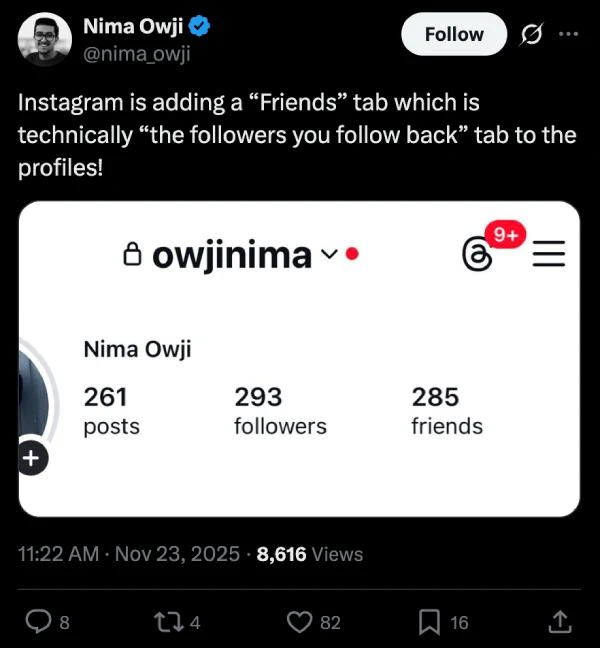Click plus badge to add story
600x648 pixels.
pos(31,459)
